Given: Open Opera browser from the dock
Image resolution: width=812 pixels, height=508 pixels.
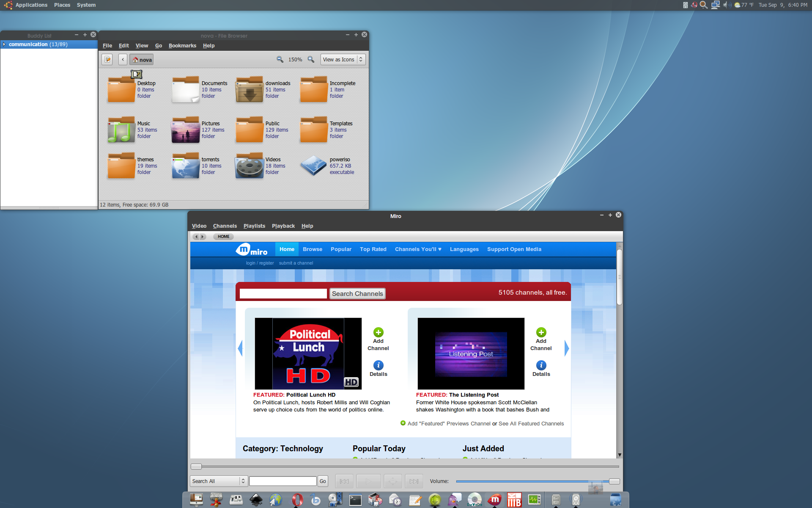Looking at the screenshot, I should (x=297, y=500).
